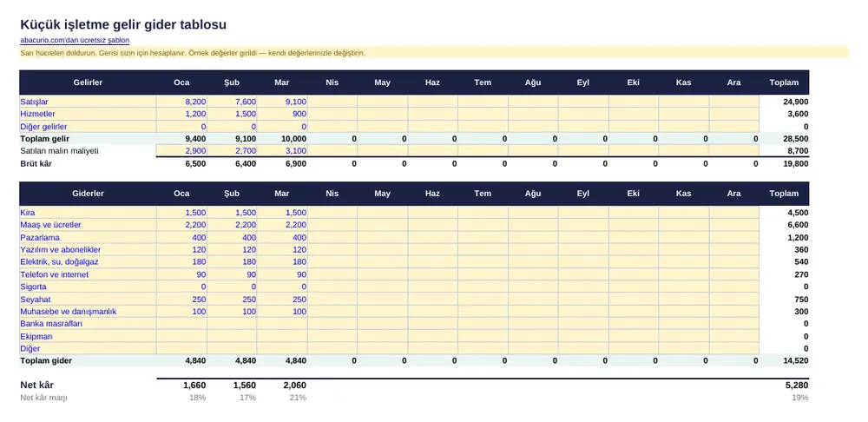Select the Maaş ve ücretler label

coord(51,225)
